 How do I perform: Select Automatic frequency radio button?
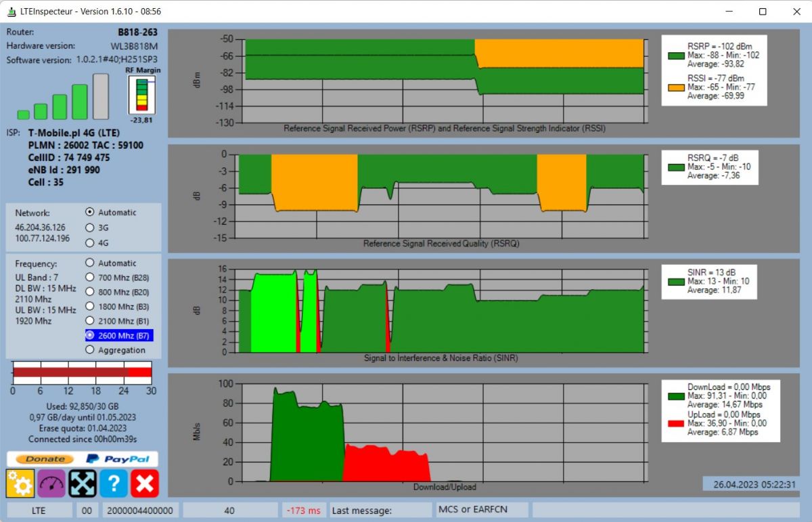click(90, 263)
